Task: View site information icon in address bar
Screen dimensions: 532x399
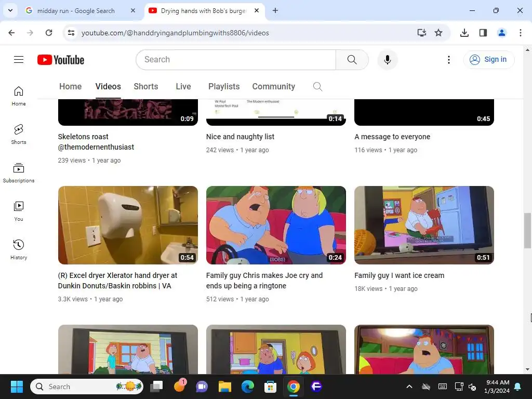Action: coord(71,33)
